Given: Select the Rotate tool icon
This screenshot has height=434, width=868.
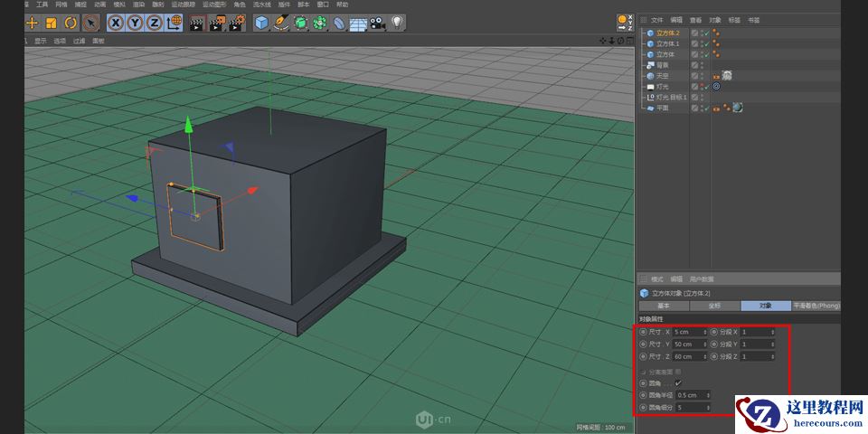Looking at the screenshot, I should [x=71, y=23].
